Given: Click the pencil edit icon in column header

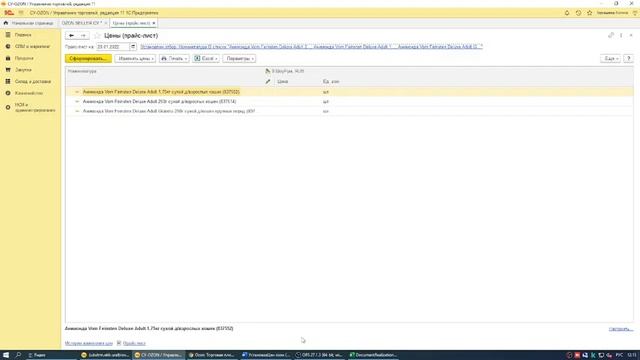Looking at the screenshot, I should point(268,82).
